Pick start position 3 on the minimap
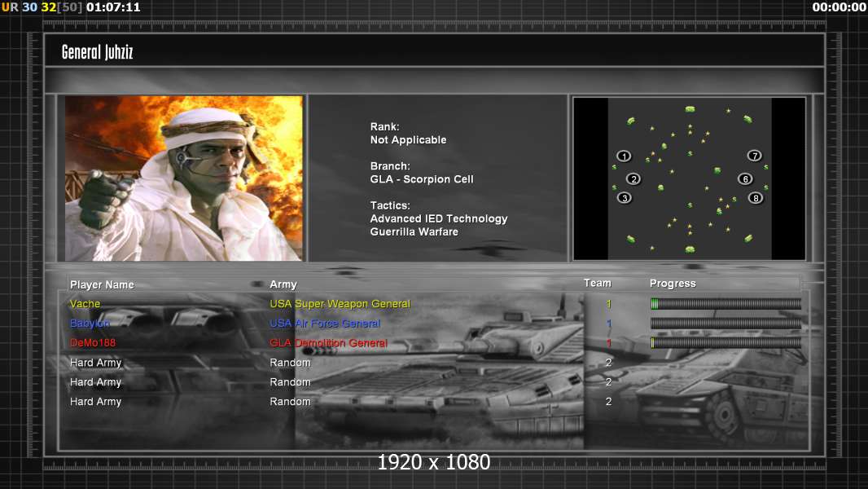The image size is (868, 489). click(x=625, y=198)
